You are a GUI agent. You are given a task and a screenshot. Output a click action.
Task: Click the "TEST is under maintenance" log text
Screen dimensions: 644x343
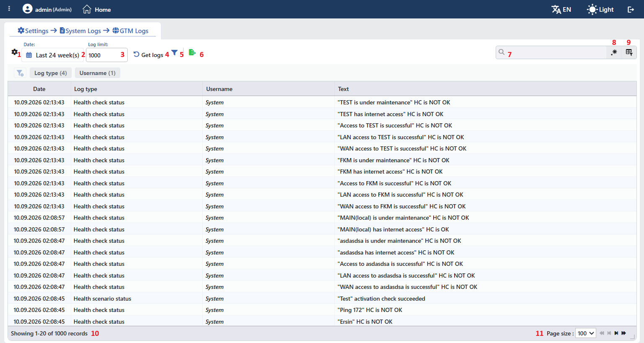pos(394,102)
